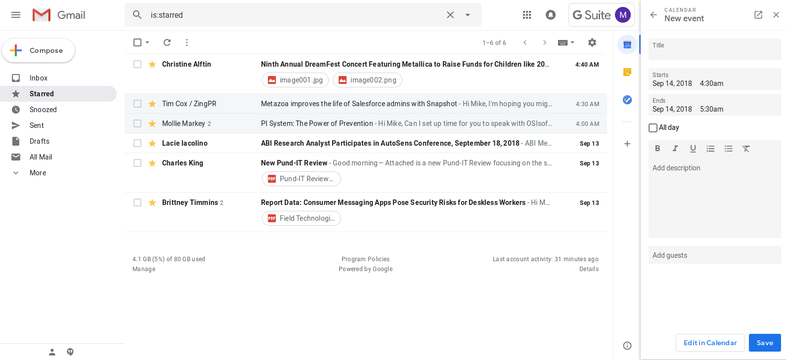Screen dimensions: 786x360
Task: Go to the older messages arrow
Action: click(544, 43)
